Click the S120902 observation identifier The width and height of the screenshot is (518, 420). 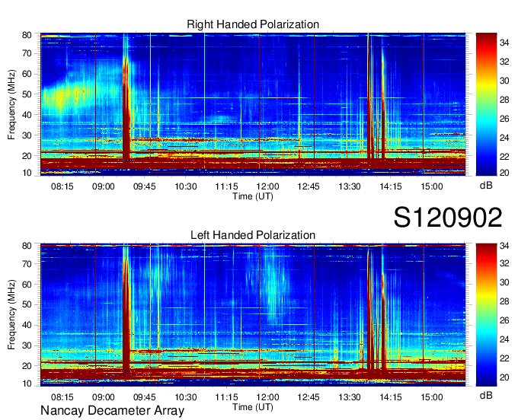(x=448, y=218)
